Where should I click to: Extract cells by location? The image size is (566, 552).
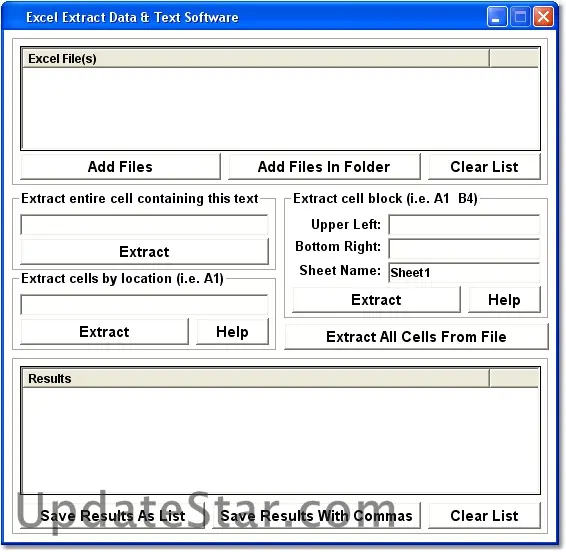click(104, 332)
